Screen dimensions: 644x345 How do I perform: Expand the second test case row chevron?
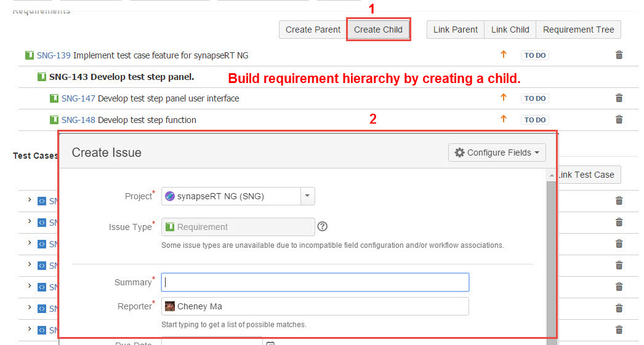click(x=29, y=222)
